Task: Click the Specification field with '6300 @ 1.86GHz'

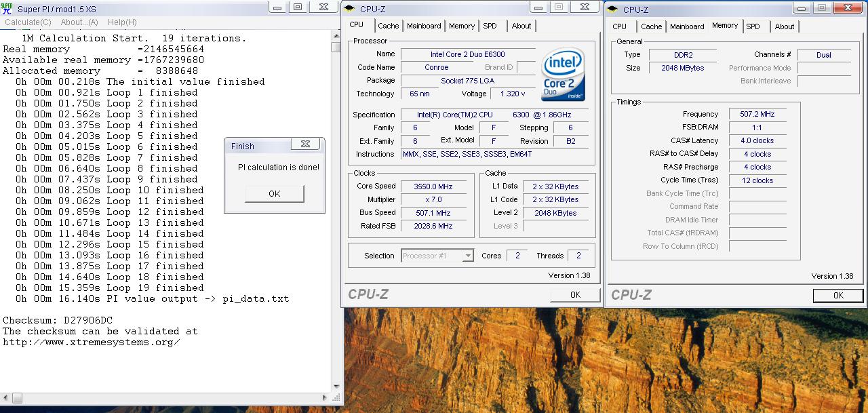Action: click(495, 115)
